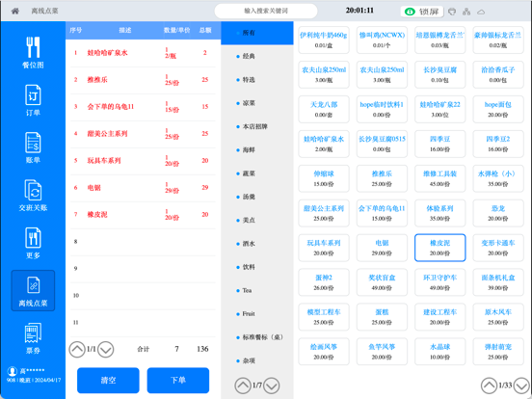Image resolution: width=532 pixels, height=399 pixels.
Task: Select the 标准餐标（桌）category
Action: [257, 337]
